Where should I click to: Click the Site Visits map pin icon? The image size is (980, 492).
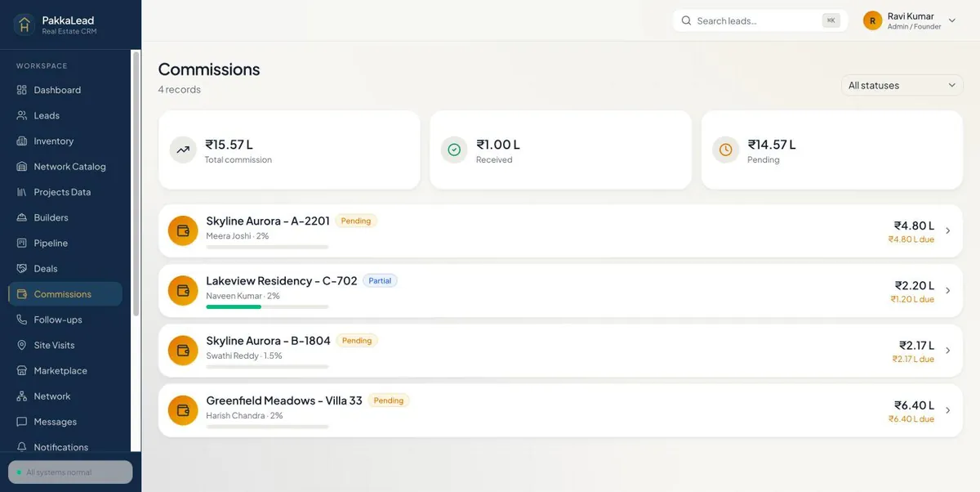pos(22,345)
